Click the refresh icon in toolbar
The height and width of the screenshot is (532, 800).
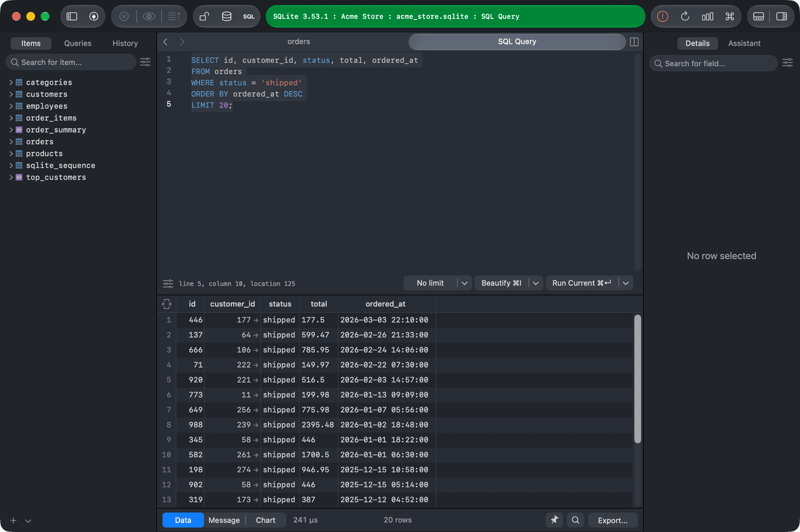point(685,16)
